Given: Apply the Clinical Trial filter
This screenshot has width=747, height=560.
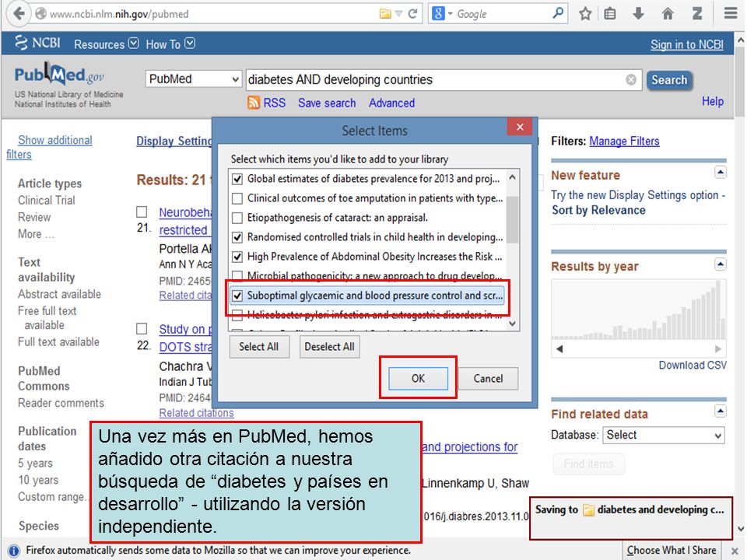Looking at the screenshot, I should (46, 201).
